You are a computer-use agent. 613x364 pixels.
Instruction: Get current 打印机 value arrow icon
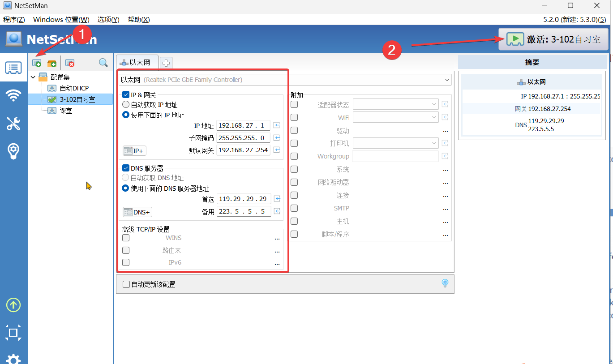[x=445, y=143]
